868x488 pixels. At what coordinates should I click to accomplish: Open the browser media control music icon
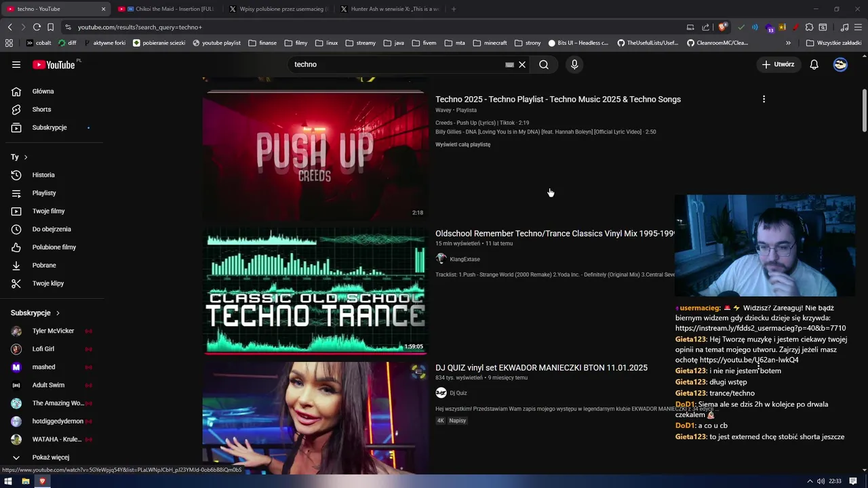click(x=844, y=27)
